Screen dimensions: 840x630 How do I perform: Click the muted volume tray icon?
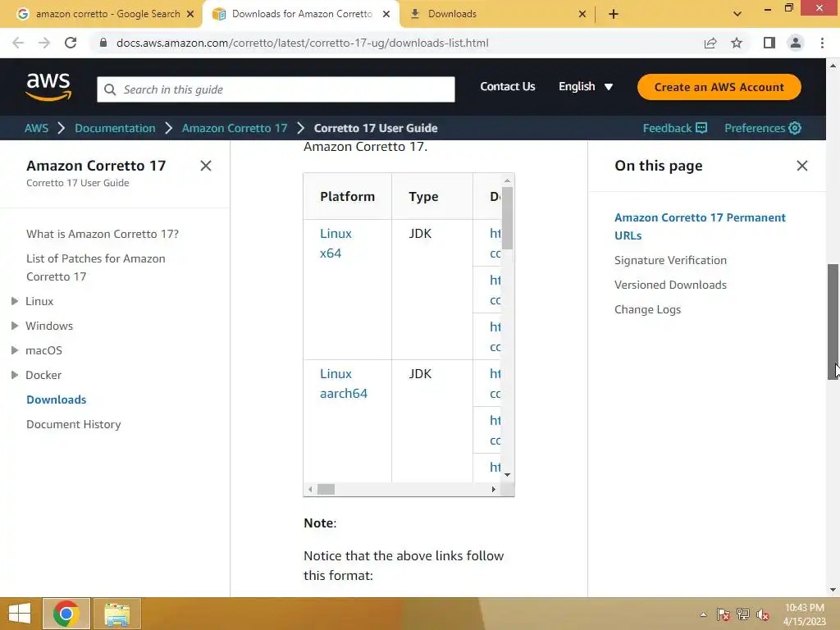pyautogui.click(x=763, y=614)
